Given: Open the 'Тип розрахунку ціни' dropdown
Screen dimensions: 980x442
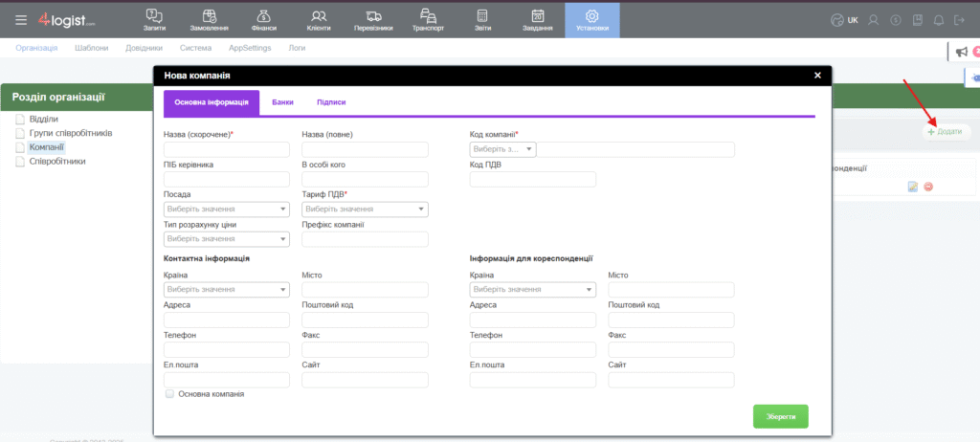Looking at the screenshot, I should 227,239.
